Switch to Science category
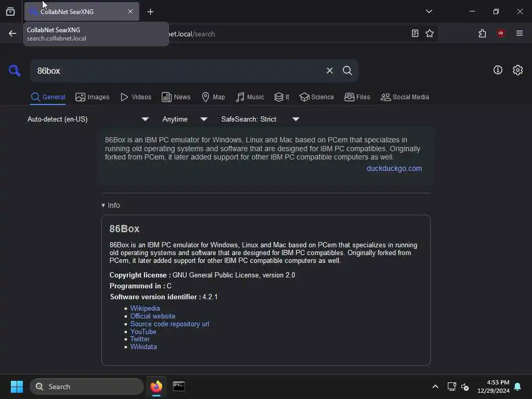The height and width of the screenshot is (399, 532). [316, 97]
